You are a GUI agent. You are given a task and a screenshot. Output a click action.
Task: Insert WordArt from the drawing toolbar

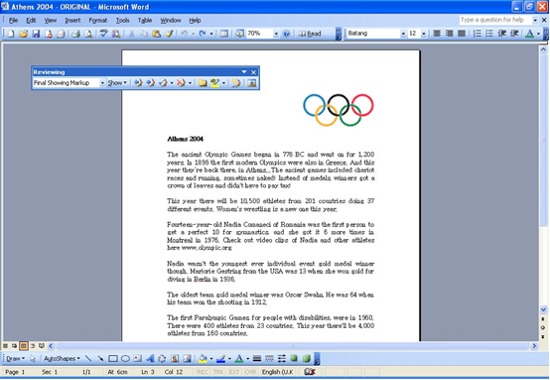point(150,359)
